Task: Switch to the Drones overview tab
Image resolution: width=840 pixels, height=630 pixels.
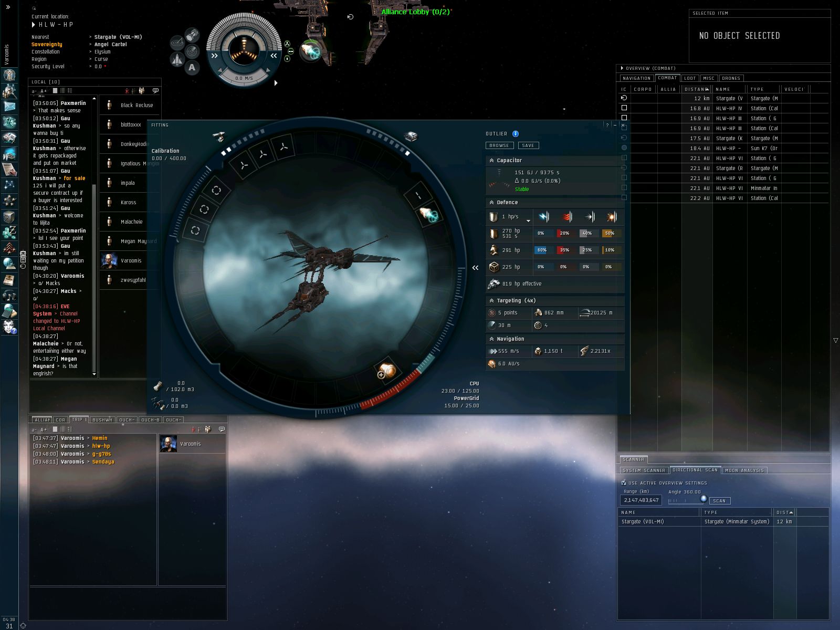Action: tap(731, 78)
